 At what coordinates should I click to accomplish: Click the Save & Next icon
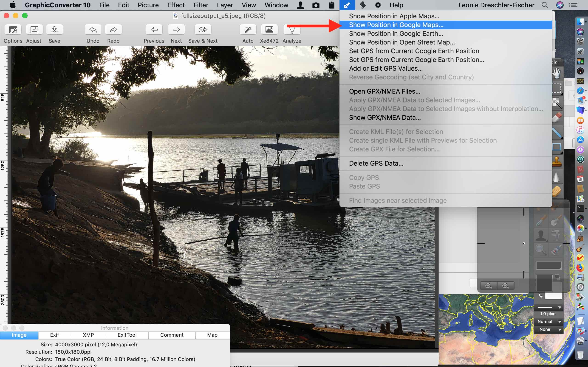click(x=203, y=30)
